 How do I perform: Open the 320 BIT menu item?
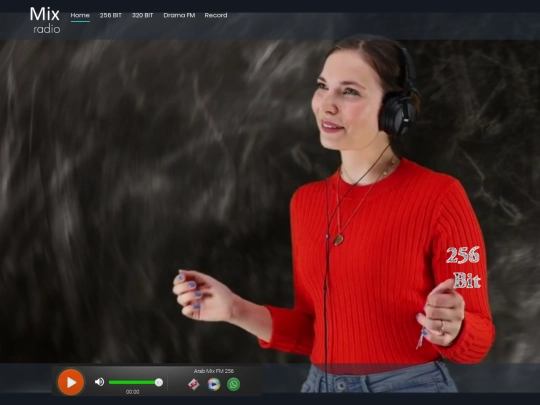[x=143, y=15]
